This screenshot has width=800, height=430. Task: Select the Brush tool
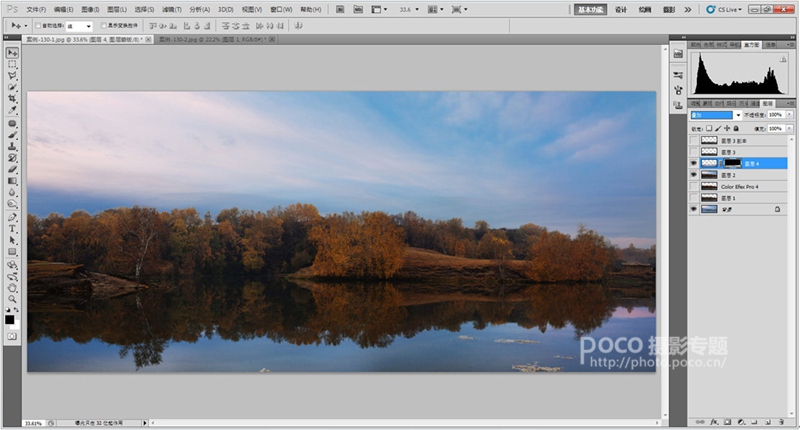click(x=12, y=135)
